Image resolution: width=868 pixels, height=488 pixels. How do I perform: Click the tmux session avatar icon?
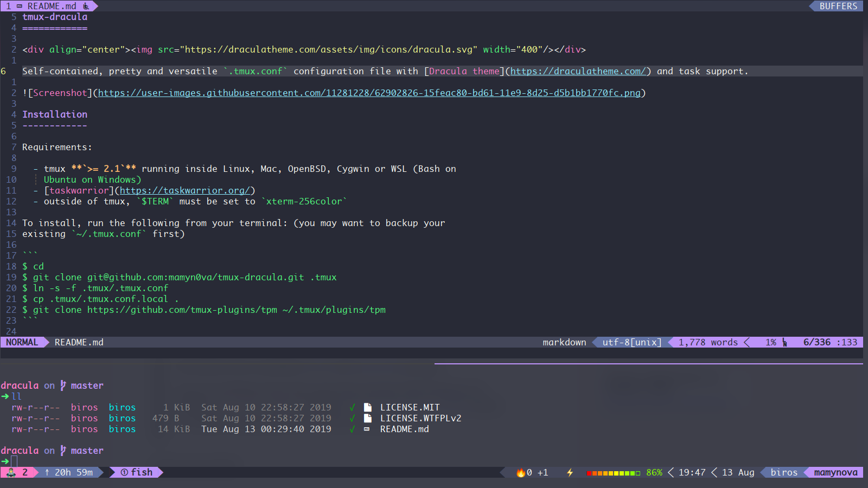click(11, 472)
